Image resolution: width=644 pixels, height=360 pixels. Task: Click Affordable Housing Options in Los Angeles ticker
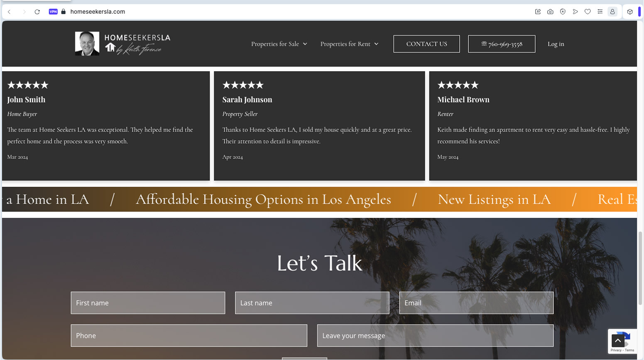(x=263, y=199)
